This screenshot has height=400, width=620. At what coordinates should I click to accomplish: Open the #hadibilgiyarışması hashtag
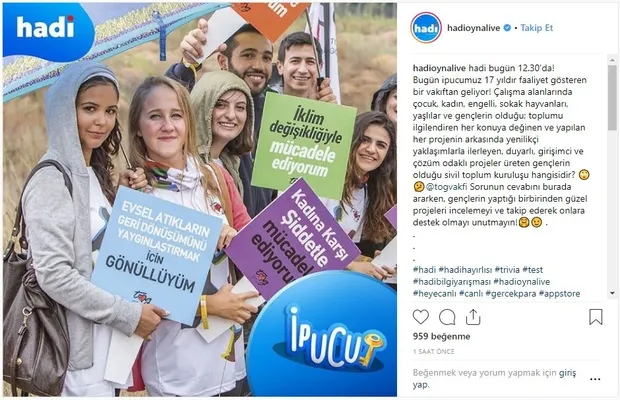(x=452, y=281)
